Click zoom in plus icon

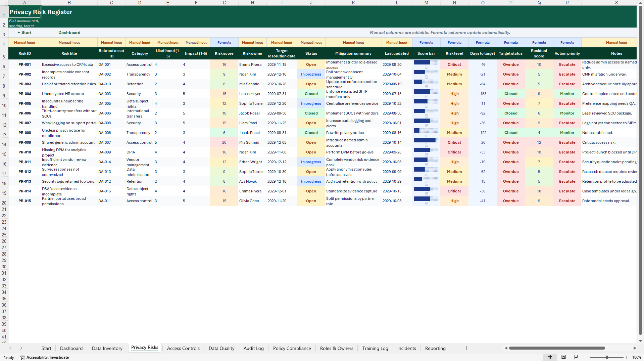(x=627, y=357)
